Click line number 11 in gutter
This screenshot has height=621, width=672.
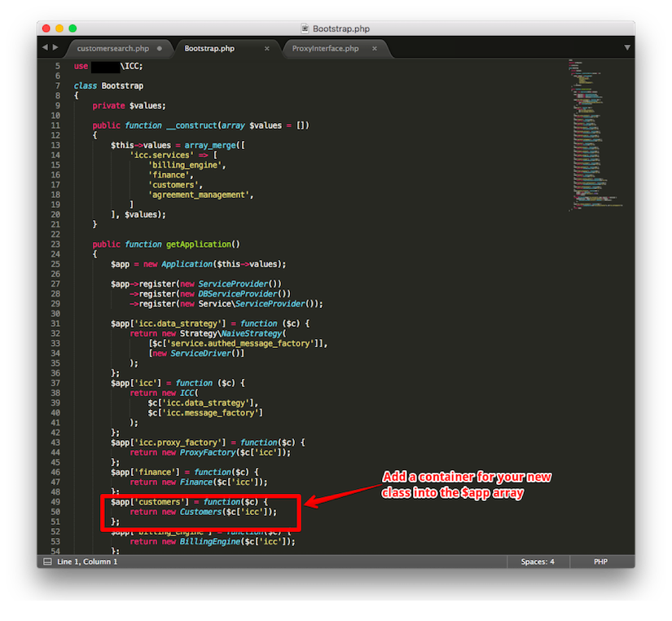coord(55,126)
